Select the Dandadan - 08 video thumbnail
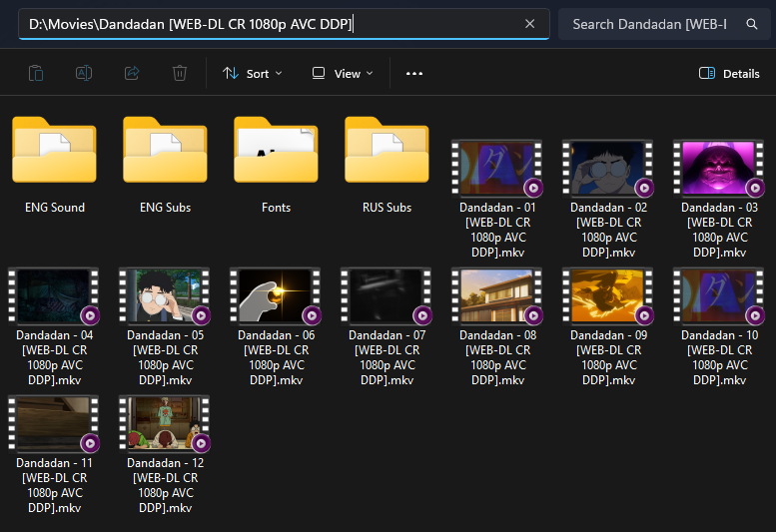The image size is (776, 532). coord(497,295)
